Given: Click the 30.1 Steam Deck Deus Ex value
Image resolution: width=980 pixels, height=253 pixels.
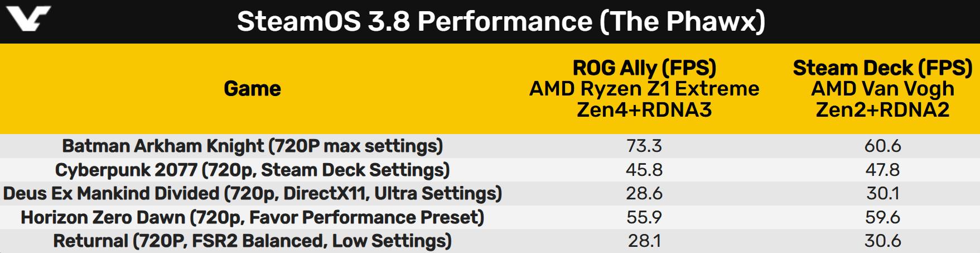Looking at the screenshot, I should click(x=882, y=194).
